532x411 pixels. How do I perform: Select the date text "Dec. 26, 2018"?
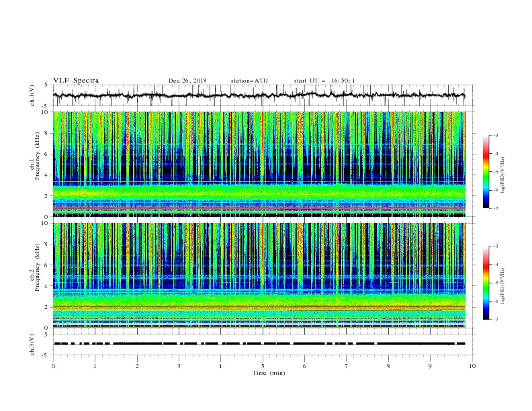187,81
